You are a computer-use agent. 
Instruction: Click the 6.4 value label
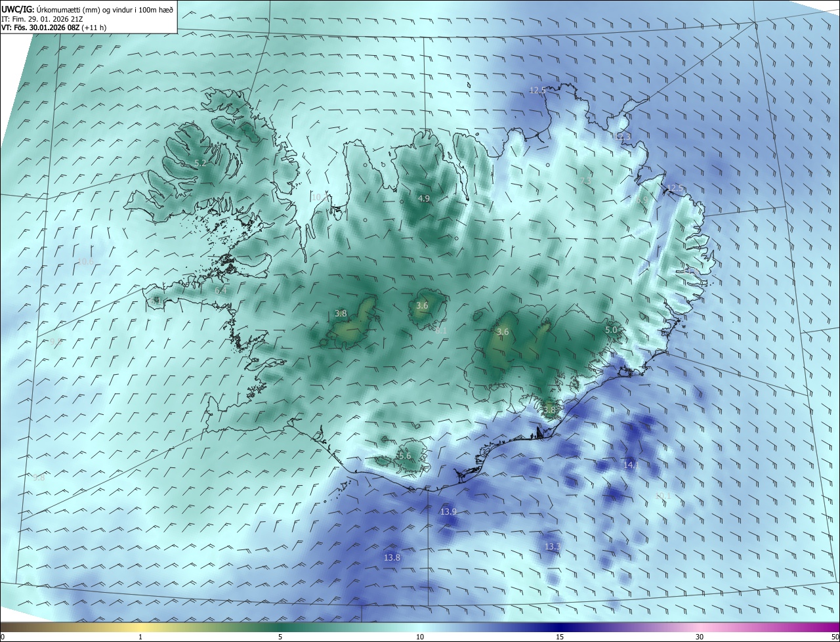click(221, 290)
